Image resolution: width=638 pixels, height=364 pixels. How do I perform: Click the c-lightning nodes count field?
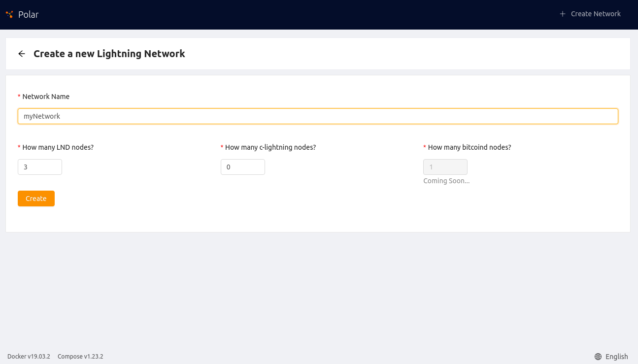point(243,167)
